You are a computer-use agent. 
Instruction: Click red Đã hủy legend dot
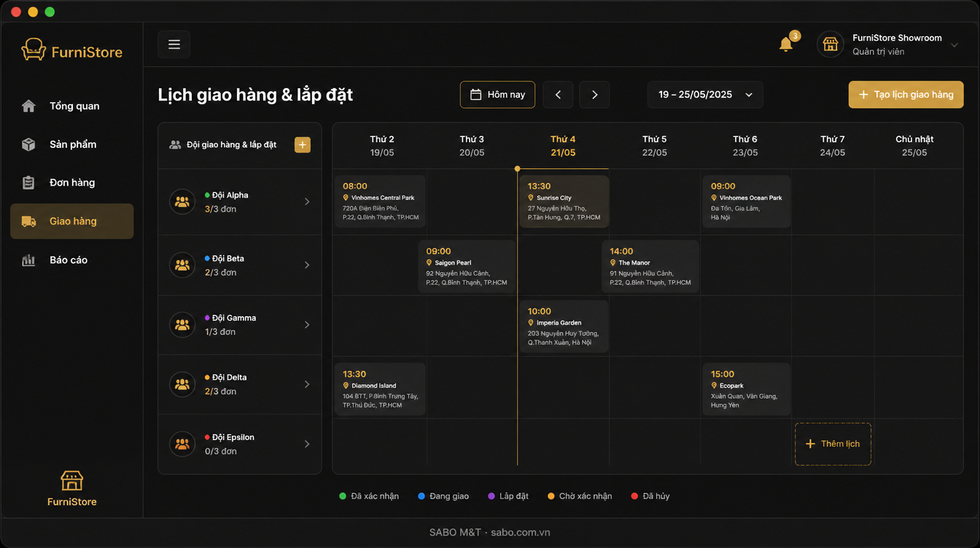634,496
